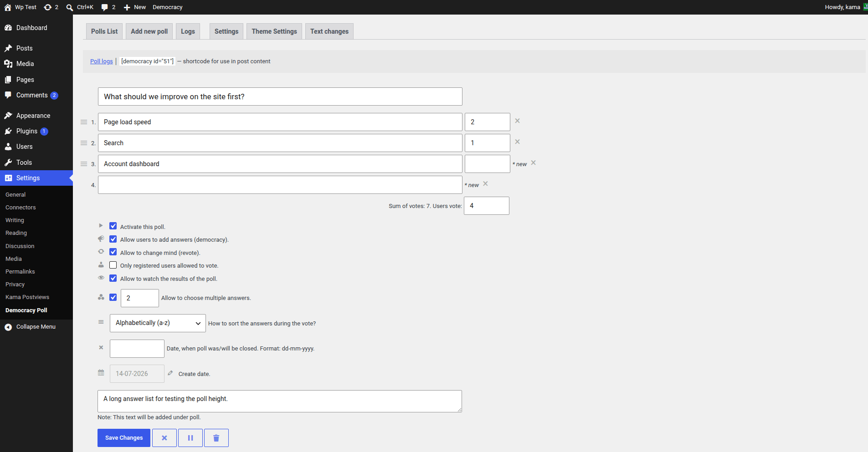Image resolution: width=868 pixels, height=452 pixels.
Task: Switch to the Logs tab
Action: click(x=188, y=31)
